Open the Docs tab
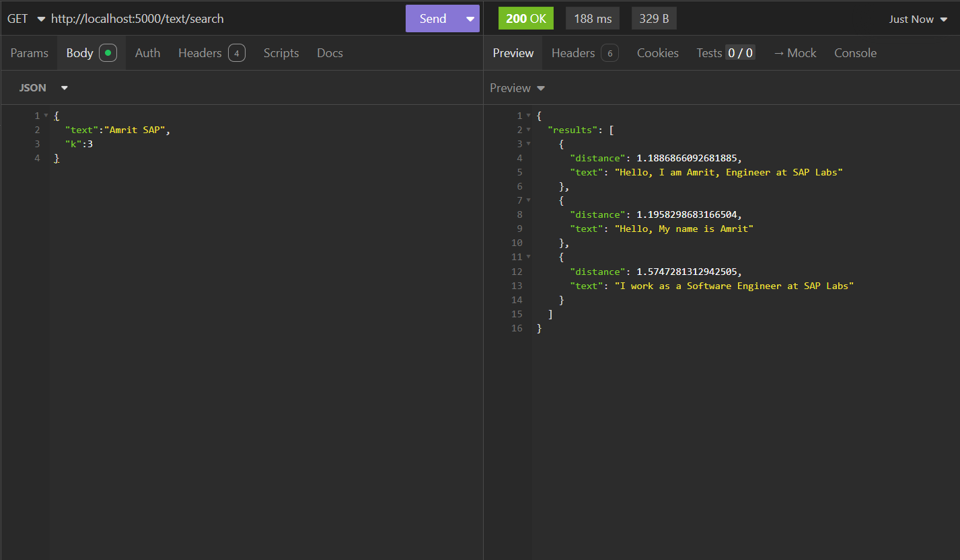This screenshot has height=560, width=960. (x=330, y=53)
